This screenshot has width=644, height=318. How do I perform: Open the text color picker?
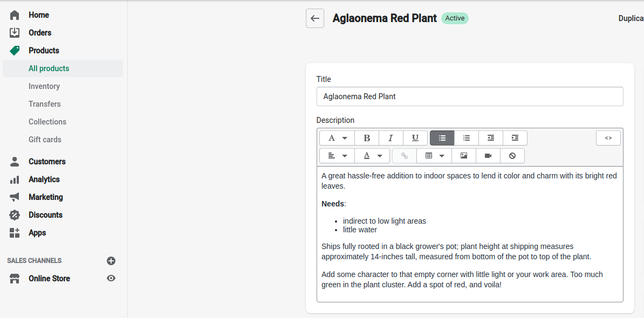click(x=372, y=156)
